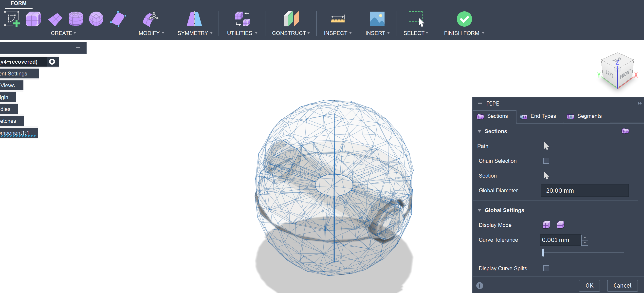Image resolution: width=644 pixels, height=293 pixels.
Task: Click the Create Sketch icon
Action: point(12,19)
